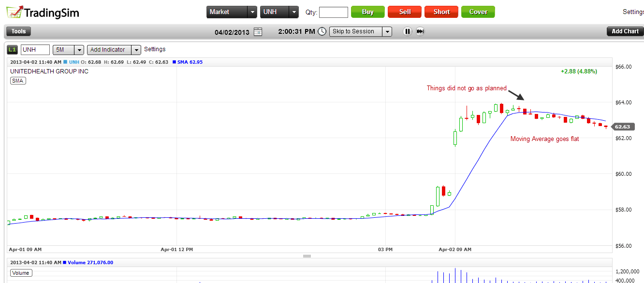
Task: Open the calendar date picker icon
Action: pyautogui.click(x=258, y=32)
